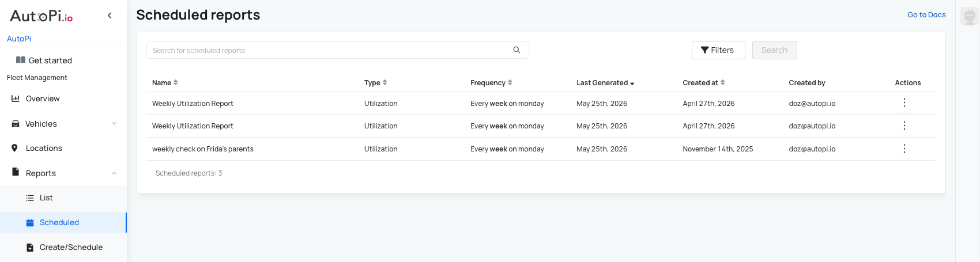Click doz@autopi.io in Frida's parents row
This screenshot has height=262, width=980.
click(812, 149)
